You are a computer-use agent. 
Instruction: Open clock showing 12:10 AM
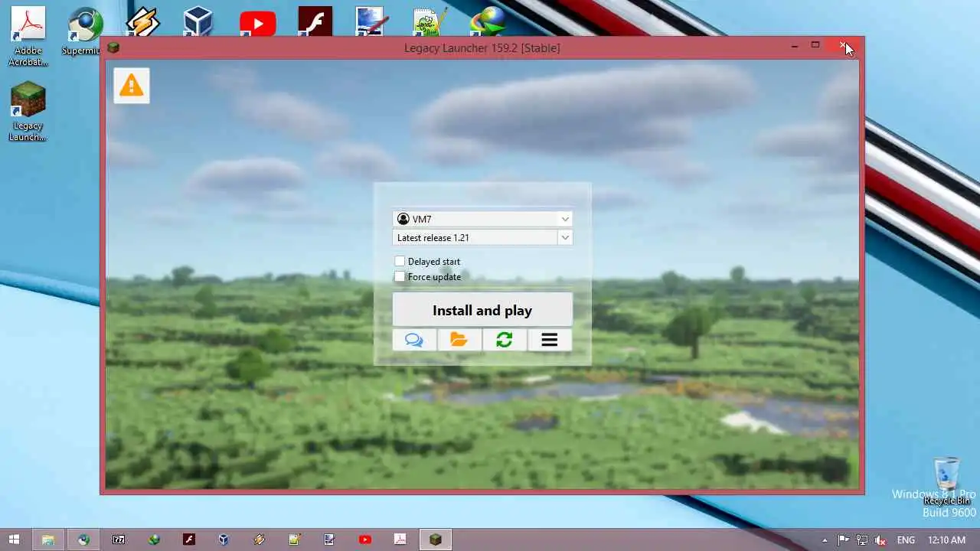coord(946,540)
